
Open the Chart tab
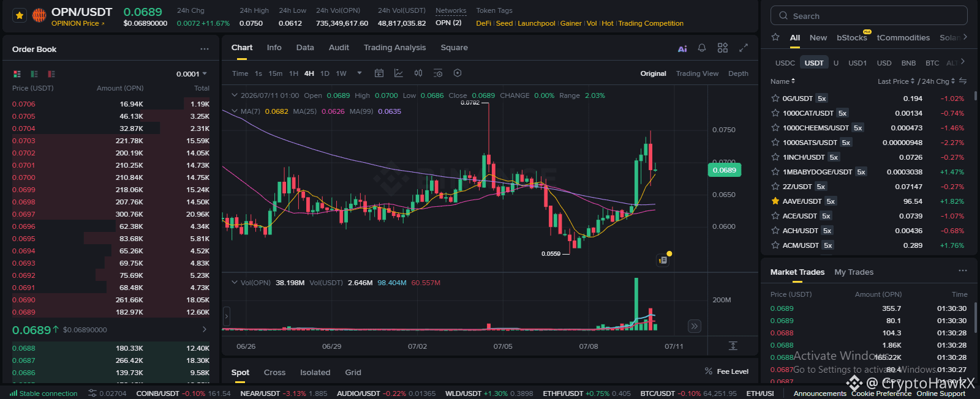pyautogui.click(x=242, y=48)
